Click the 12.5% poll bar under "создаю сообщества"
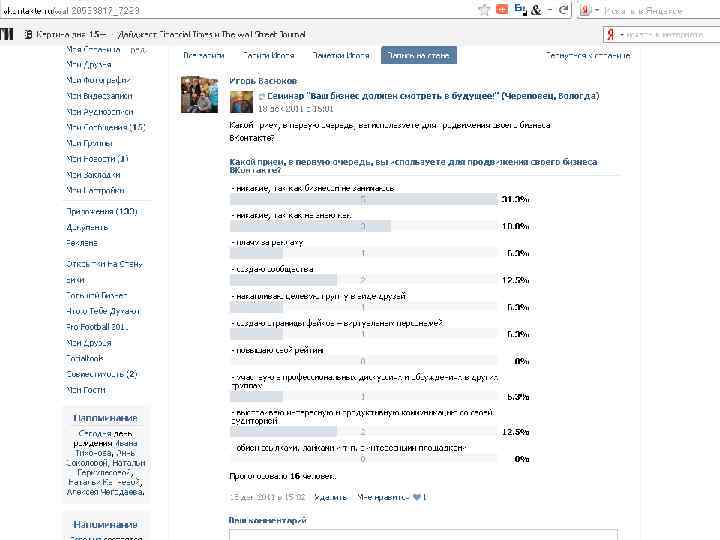 coord(363,280)
